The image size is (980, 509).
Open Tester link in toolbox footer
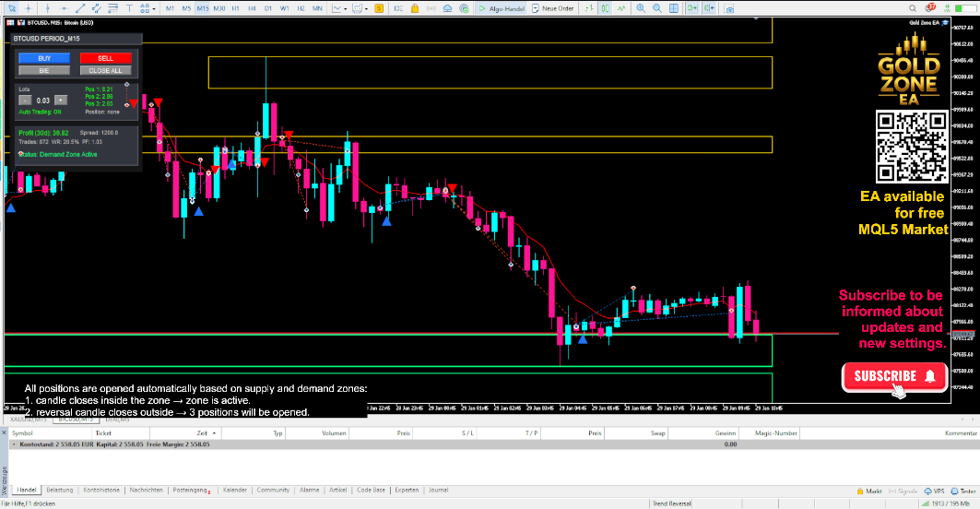[x=963, y=491]
